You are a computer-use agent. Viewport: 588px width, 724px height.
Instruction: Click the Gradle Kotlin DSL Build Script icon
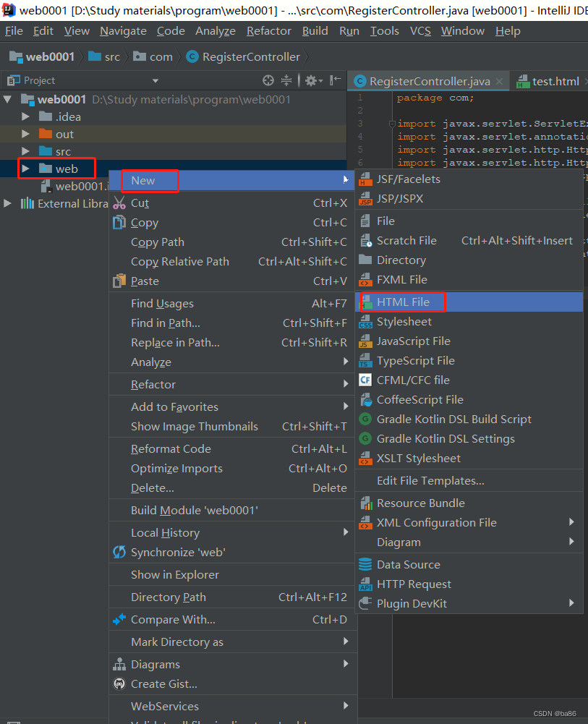[365, 420]
